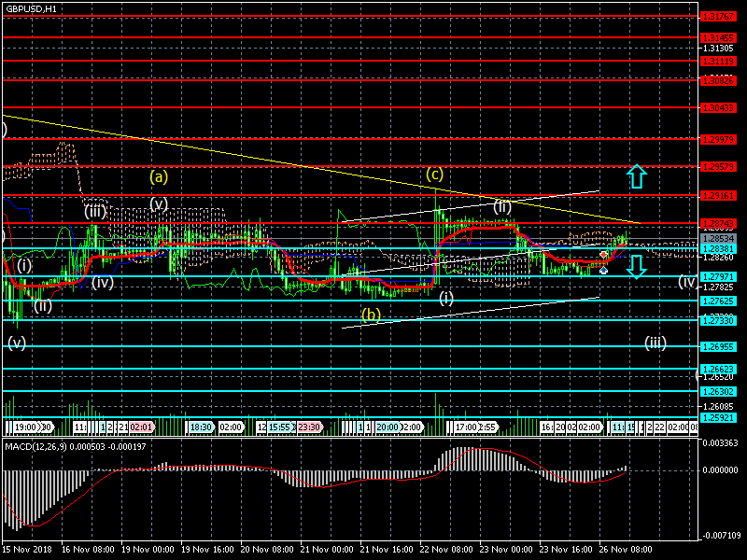This screenshot has height=560, width=747.
Task: Click the 22 Nov 08:00 time label
Action: (446, 549)
